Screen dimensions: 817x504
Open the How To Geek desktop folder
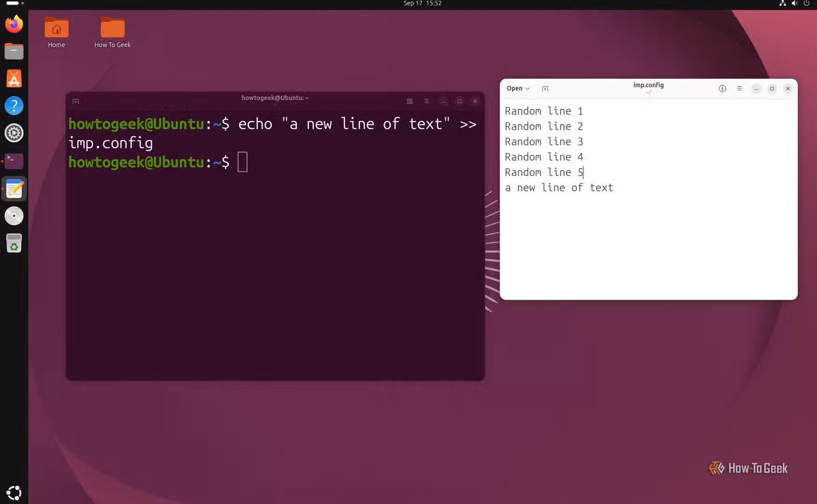point(113,32)
